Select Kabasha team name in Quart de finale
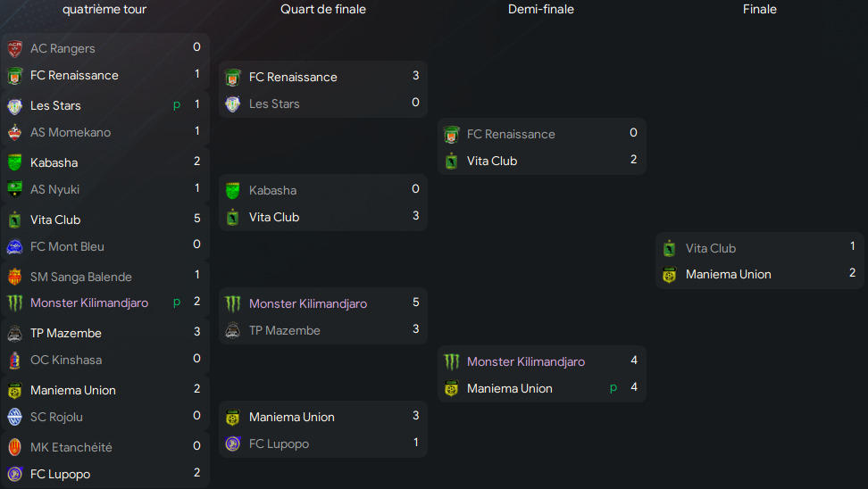The width and height of the screenshot is (868, 489). click(x=272, y=190)
